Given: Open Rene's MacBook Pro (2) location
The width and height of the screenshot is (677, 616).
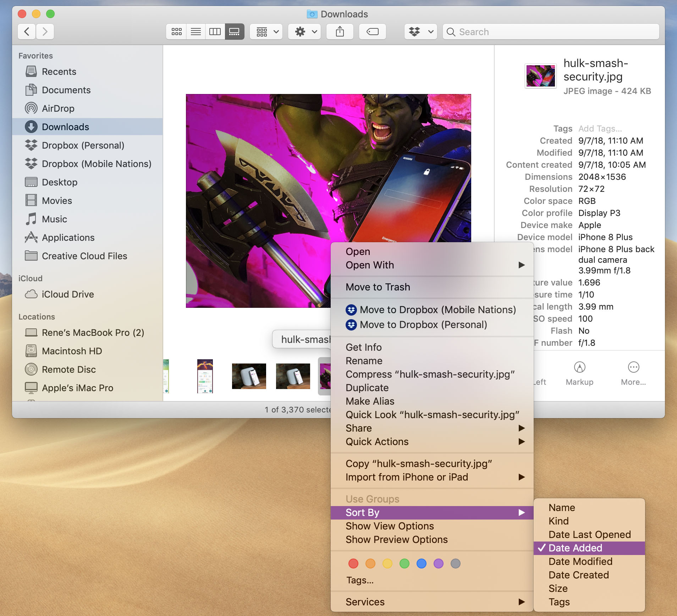Looking at the screenshot, I should point(87,332).
